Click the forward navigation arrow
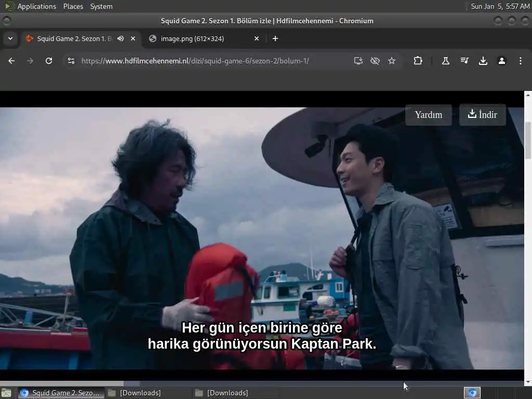This screenshot has height=399, width=532. click(x=30, y=61)
